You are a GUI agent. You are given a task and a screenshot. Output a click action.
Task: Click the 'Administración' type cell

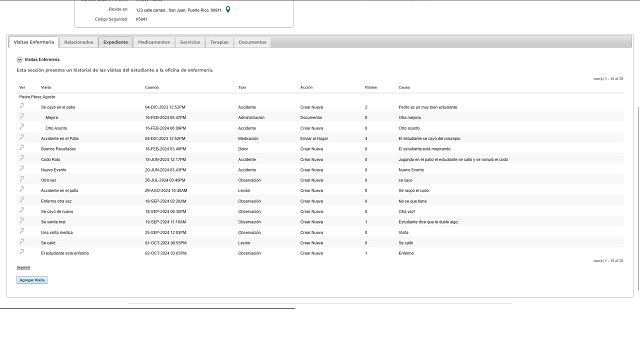[251, 118]
